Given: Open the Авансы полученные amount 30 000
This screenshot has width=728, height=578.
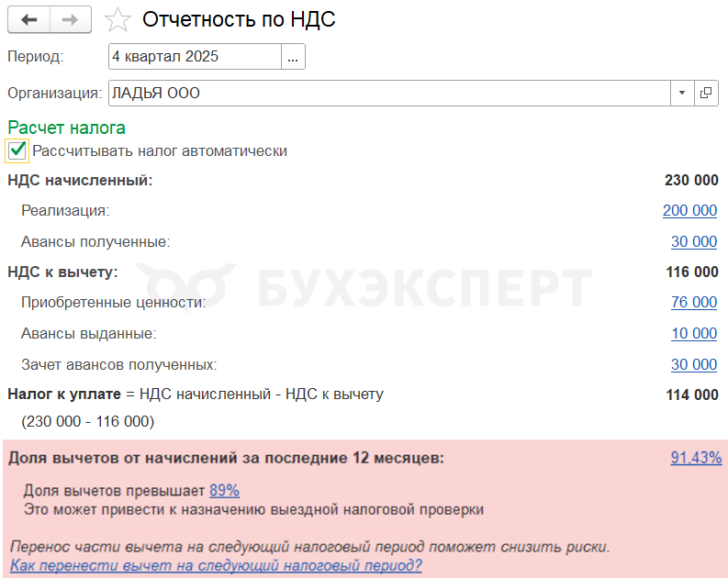Looking at the screenshot, I should (693, 242).
